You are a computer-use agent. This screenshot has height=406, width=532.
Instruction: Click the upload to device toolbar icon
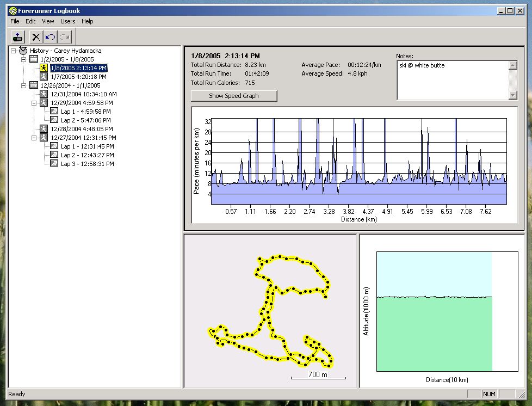17,36
